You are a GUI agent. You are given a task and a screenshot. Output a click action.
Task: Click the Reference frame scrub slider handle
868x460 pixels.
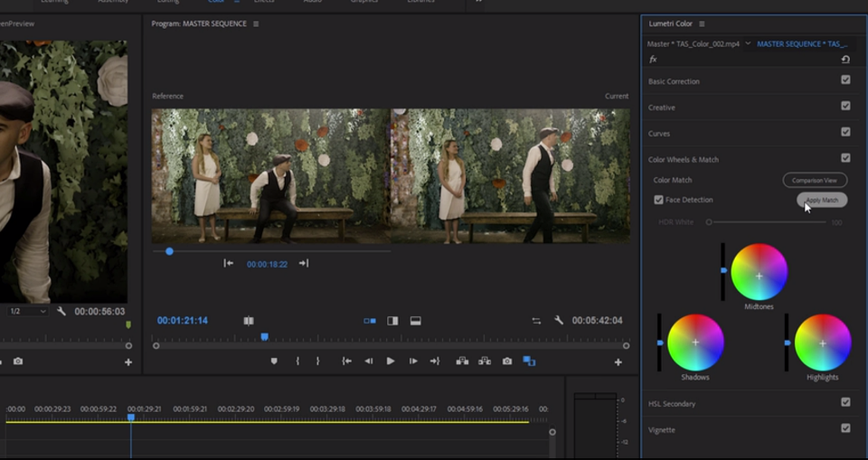coord(169,251)
